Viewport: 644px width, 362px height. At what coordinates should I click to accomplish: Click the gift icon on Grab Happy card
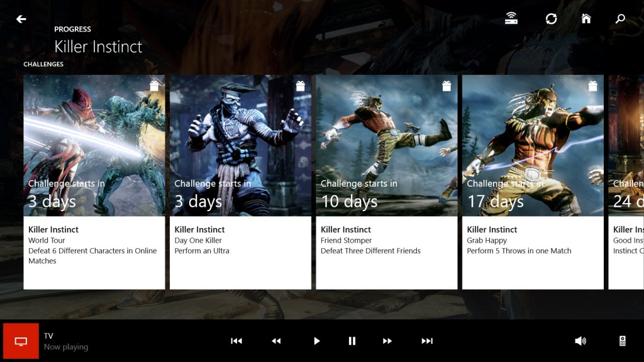point(592,85)
